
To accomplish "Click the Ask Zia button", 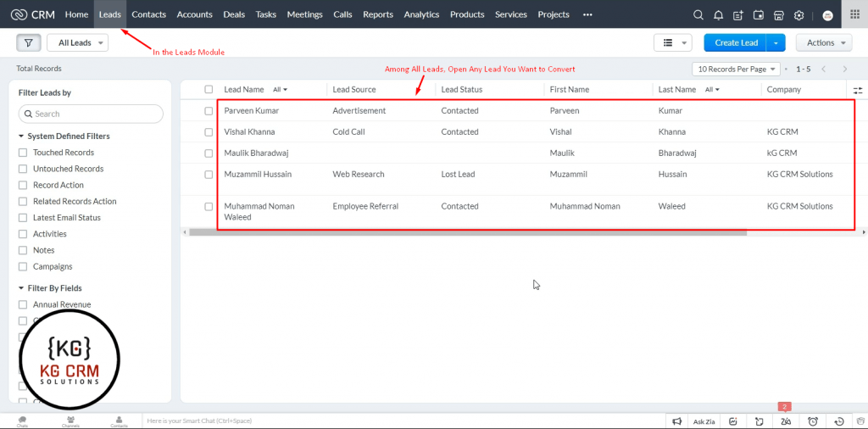I will (x=704, y=421).
